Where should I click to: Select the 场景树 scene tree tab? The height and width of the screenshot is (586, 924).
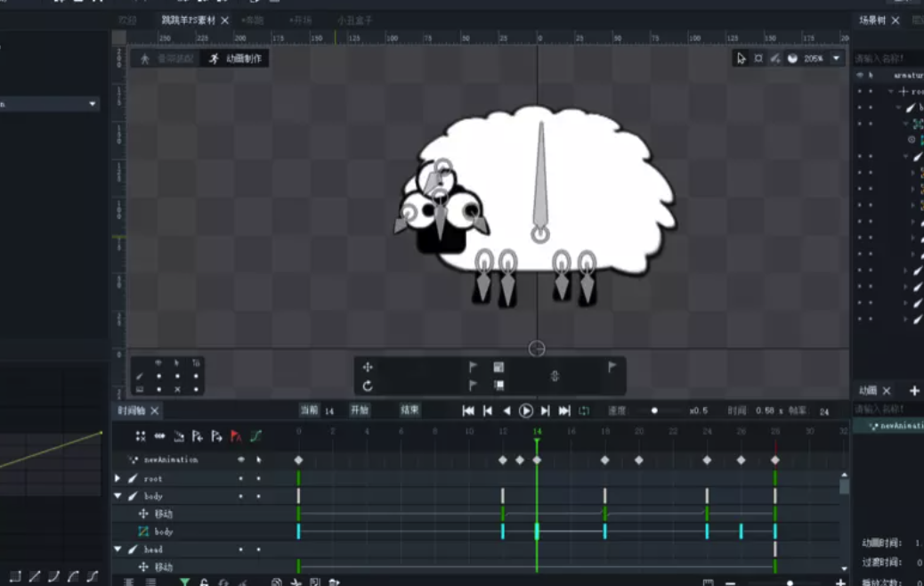[x=872, y=20]
